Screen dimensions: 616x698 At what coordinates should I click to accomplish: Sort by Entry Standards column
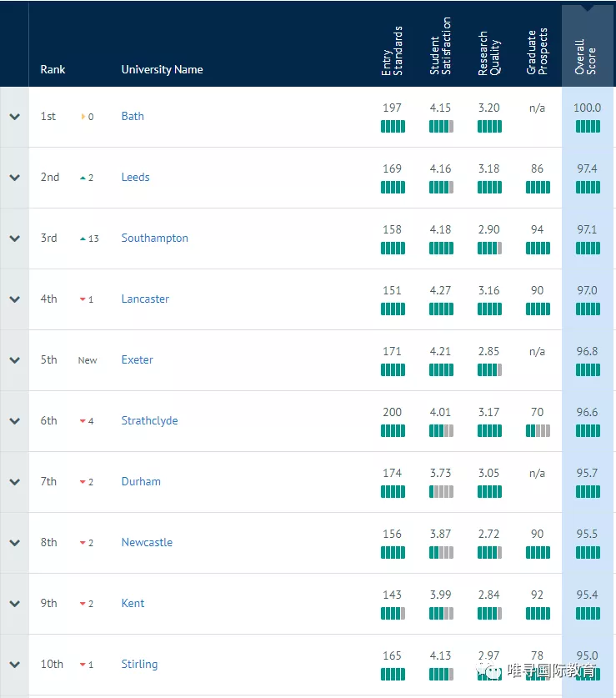point(392,51)
